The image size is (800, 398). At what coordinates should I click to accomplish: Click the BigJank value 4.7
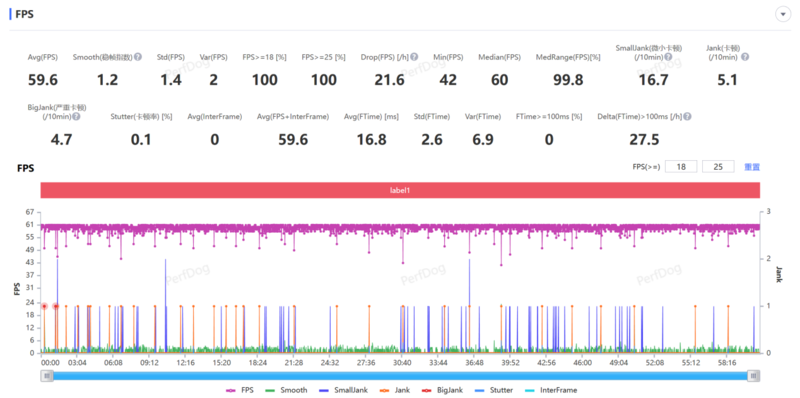tap(62, 139)
